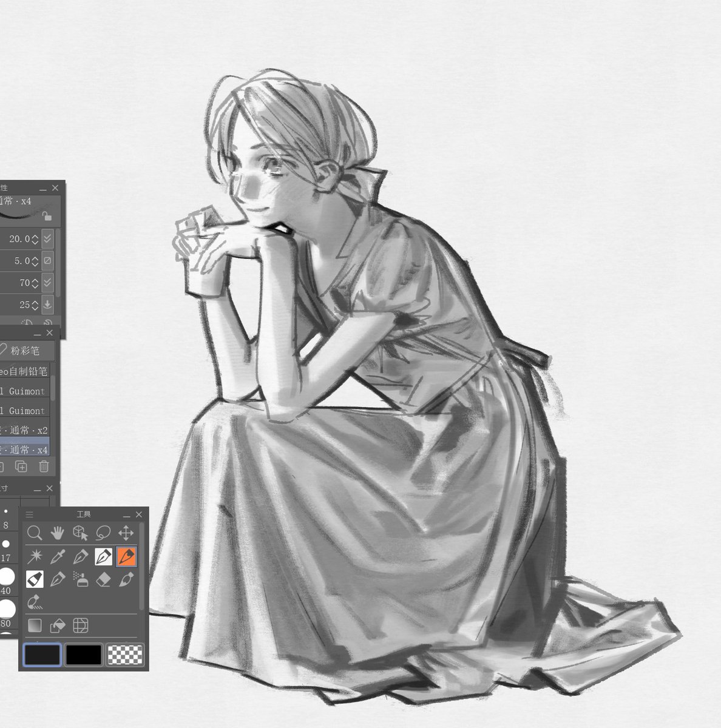
Task: Close the 工具 tool palette
Action: 139,514
